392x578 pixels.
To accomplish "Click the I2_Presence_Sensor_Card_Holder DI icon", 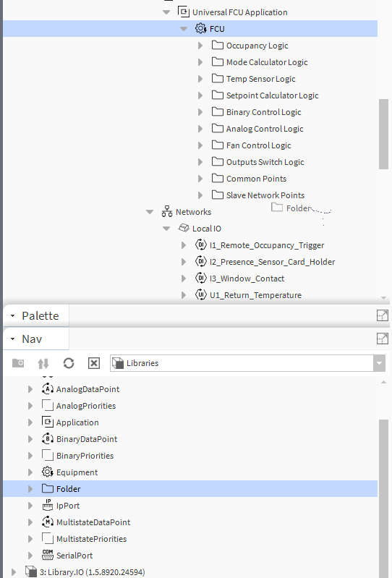I will pos(200,261).
